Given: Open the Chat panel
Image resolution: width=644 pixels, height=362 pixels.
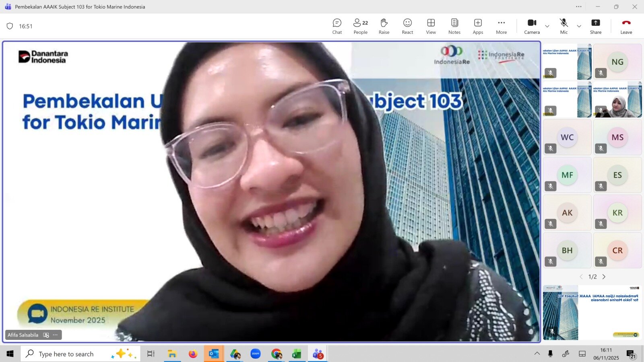Looking at the screenshot, I should [x=337, y=26].
